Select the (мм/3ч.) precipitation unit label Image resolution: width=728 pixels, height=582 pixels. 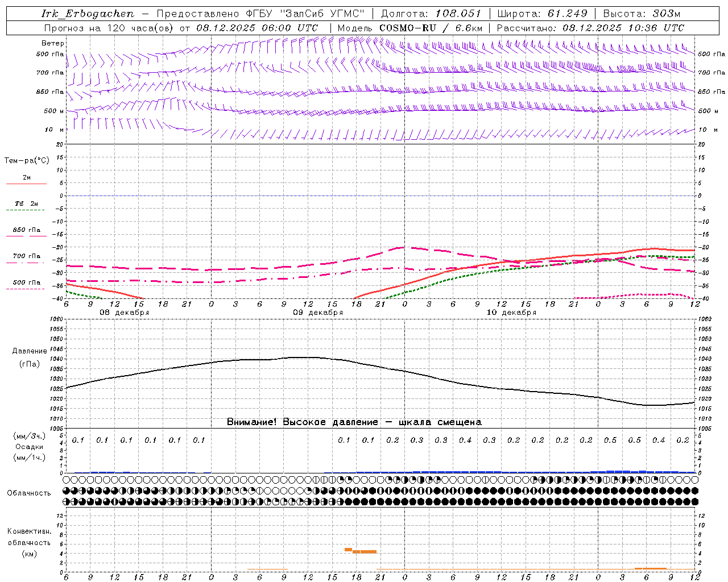coord(30,436)
